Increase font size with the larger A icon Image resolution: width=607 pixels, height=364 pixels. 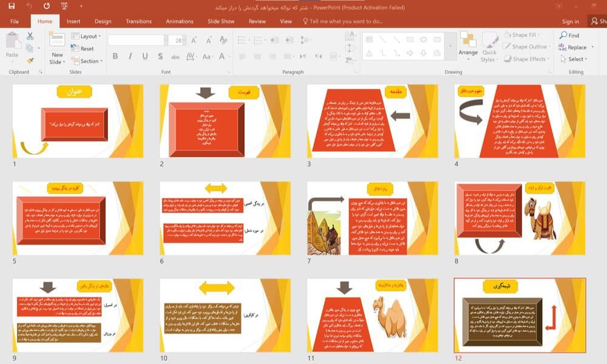tap(194, 40)
